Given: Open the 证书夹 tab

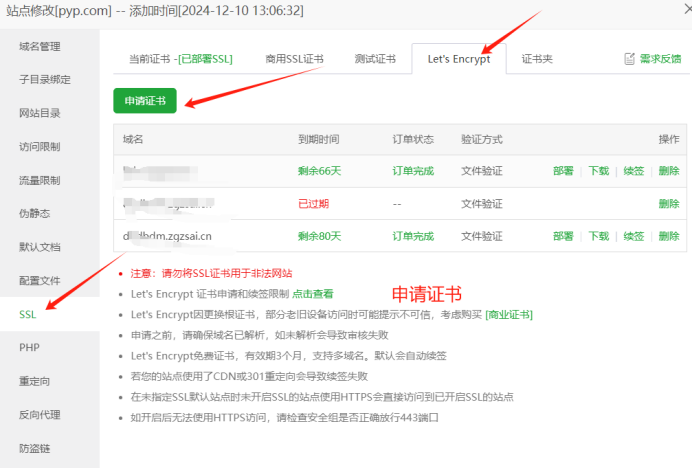Looking at the screenshot, I should 537,59.
